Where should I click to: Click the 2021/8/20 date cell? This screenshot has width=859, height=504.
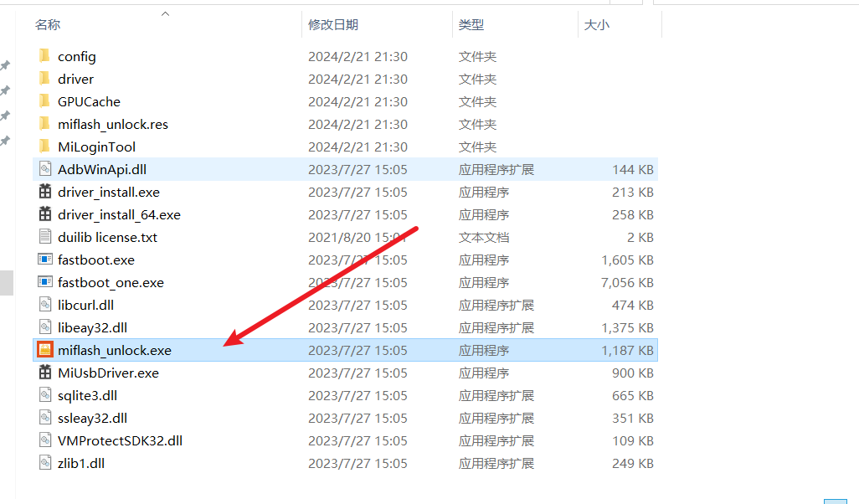(x=357, y=237)
